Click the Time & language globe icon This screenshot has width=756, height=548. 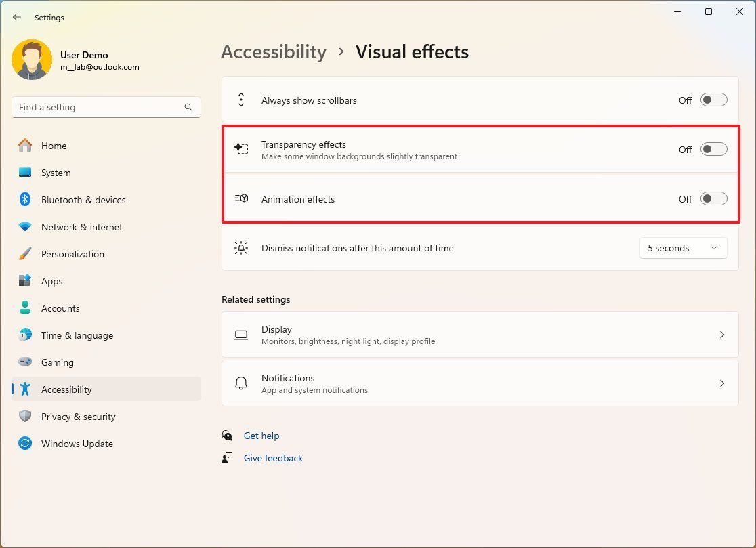[25, 335]
